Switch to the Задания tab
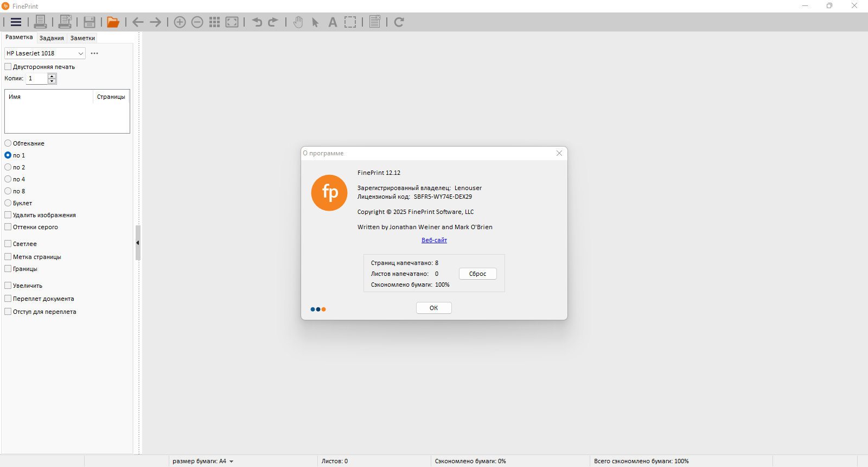 pyautogui.click(x=52, y=38)
